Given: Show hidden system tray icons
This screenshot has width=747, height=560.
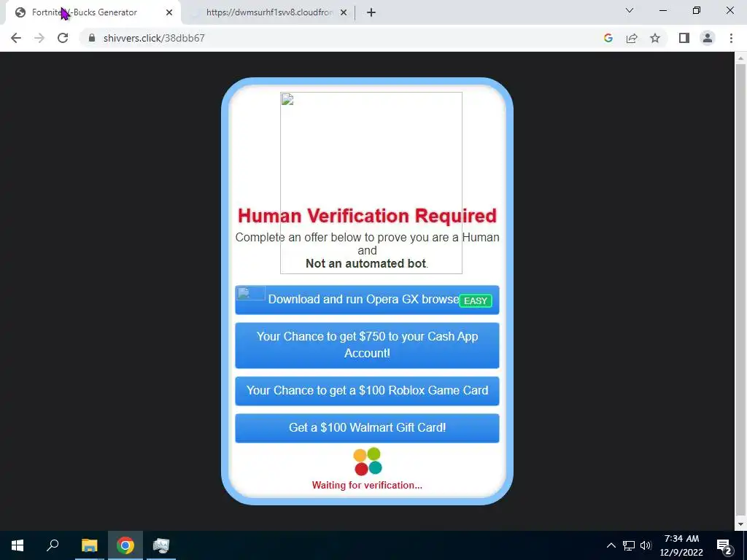Looking at the screenshot, I should pos(611,545).
